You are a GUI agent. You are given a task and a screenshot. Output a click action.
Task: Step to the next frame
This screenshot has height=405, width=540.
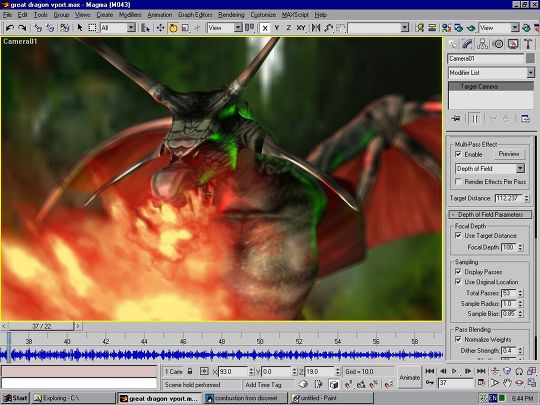point(468,371)
